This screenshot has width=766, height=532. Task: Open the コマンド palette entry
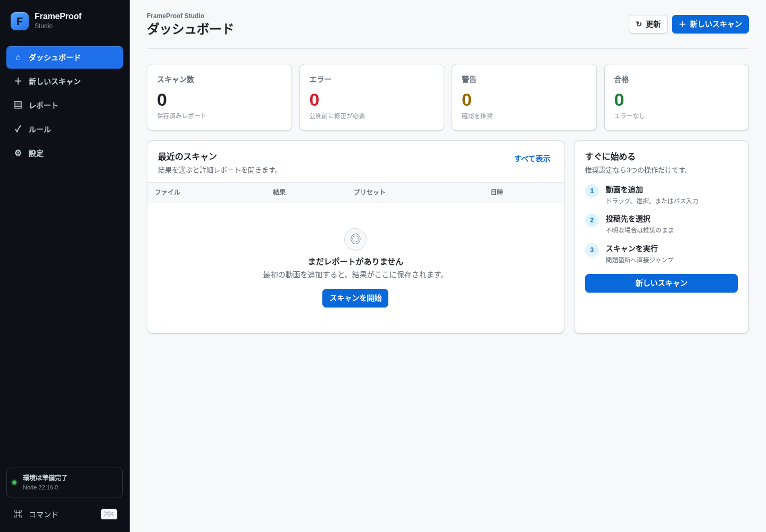[x=64, y=514]
